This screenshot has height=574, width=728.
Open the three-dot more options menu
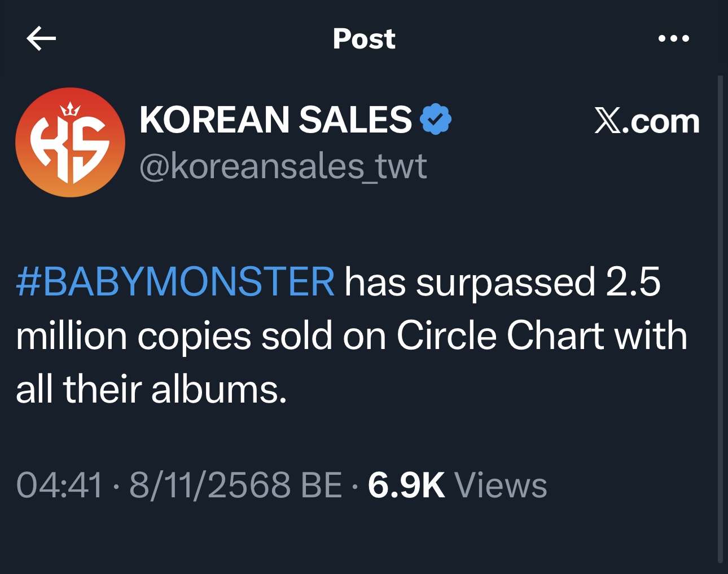673,38
